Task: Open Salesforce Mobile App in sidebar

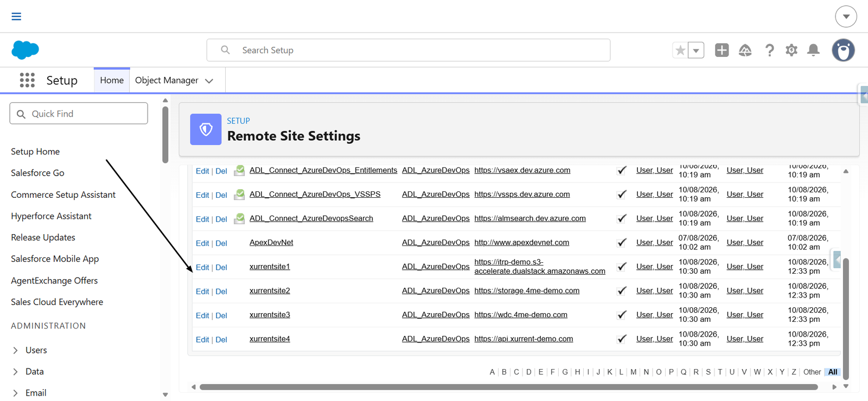Action: click(55, 259)
